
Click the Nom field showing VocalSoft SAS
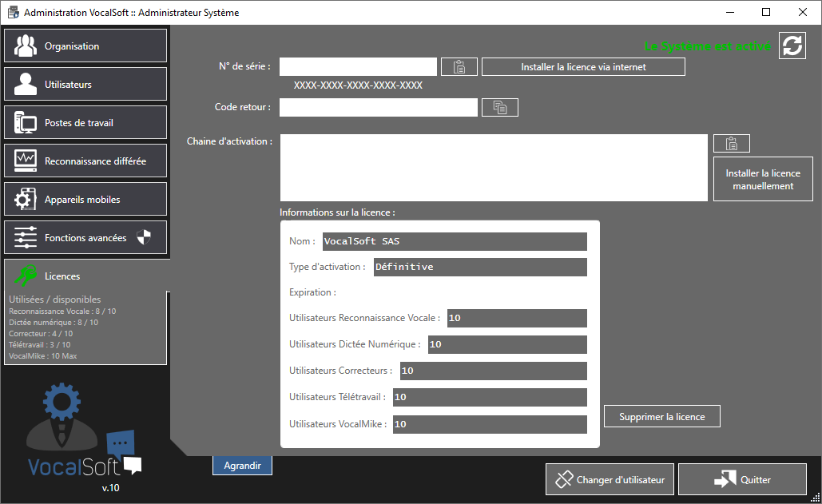tap(455, 241)
